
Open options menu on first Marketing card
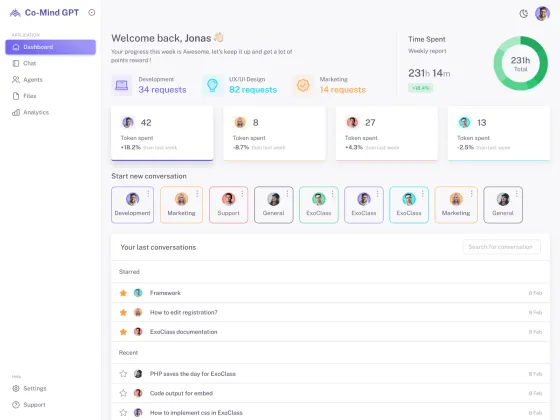click(197, 194)
